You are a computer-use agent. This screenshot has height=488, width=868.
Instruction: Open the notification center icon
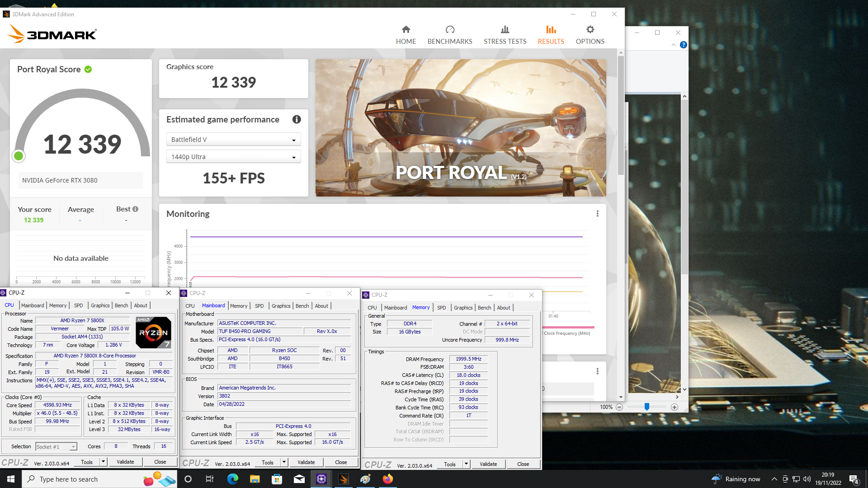pos(854,479)
